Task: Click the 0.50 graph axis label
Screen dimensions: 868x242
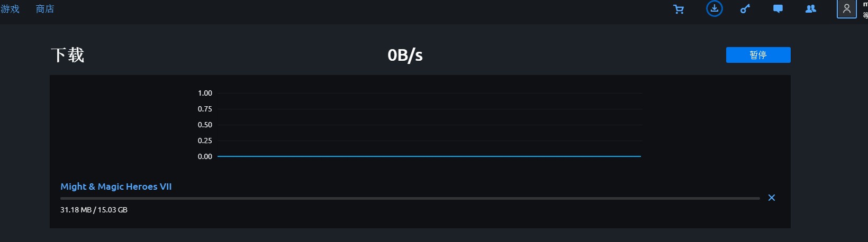Action: point(205,125)
